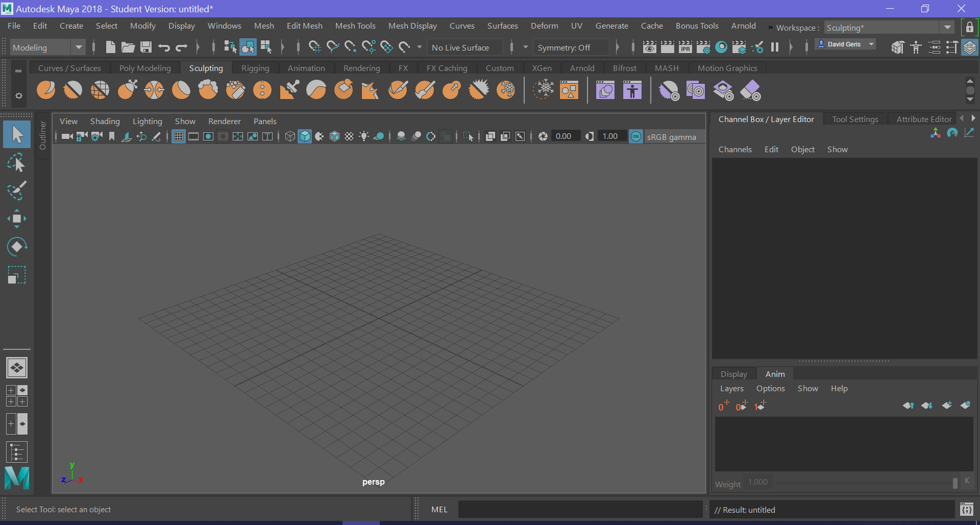
Task: Select the Smooth brush from the shelf
Action: [73, 90]
